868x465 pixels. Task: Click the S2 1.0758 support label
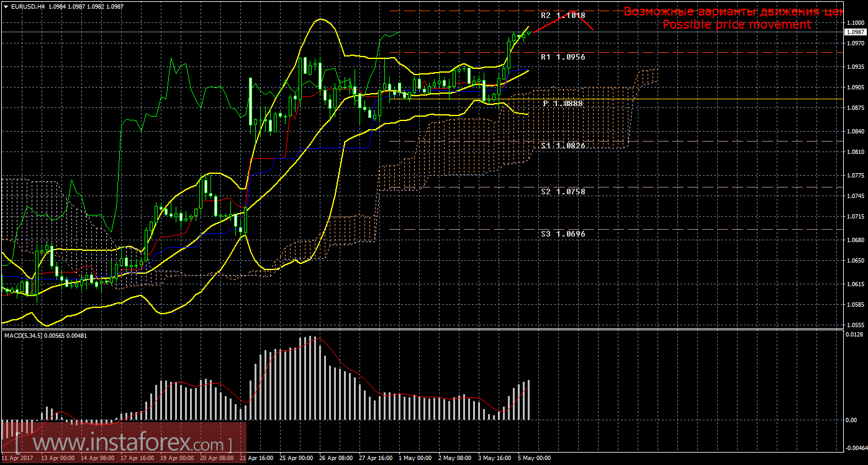point(563,192)
